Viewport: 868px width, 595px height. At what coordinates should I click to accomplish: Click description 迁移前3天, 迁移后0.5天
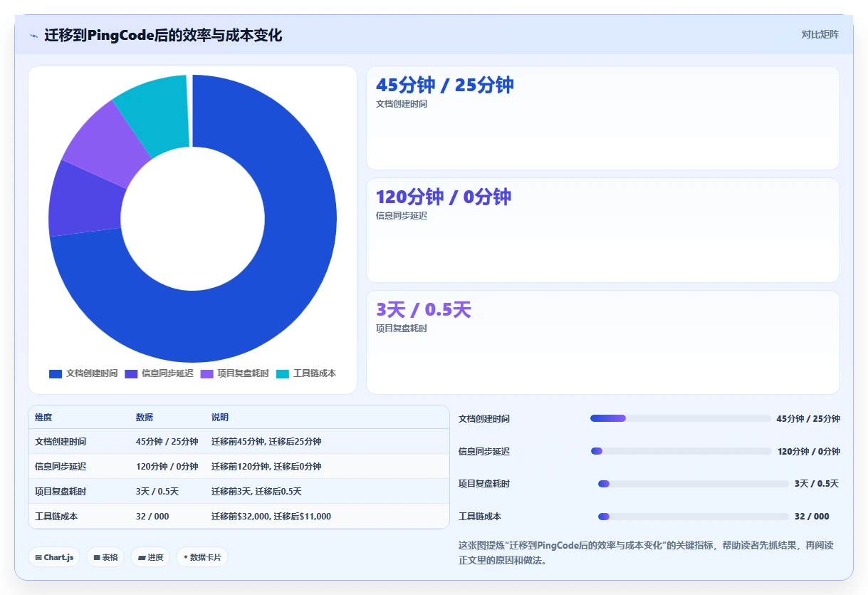pos(256,492)
